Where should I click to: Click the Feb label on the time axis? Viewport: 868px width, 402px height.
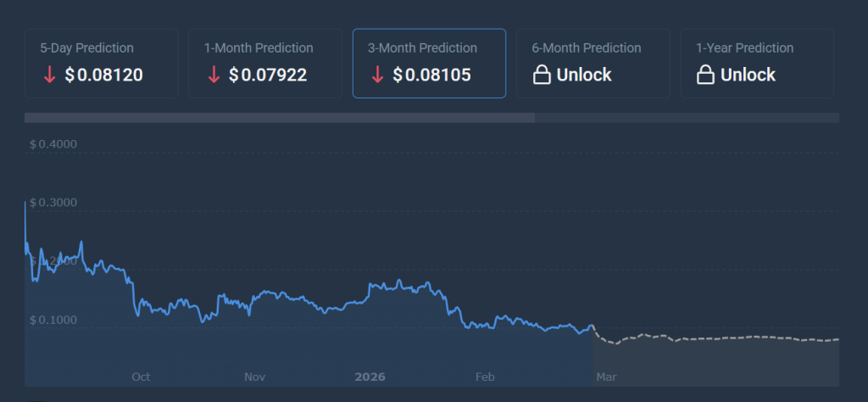485,377
